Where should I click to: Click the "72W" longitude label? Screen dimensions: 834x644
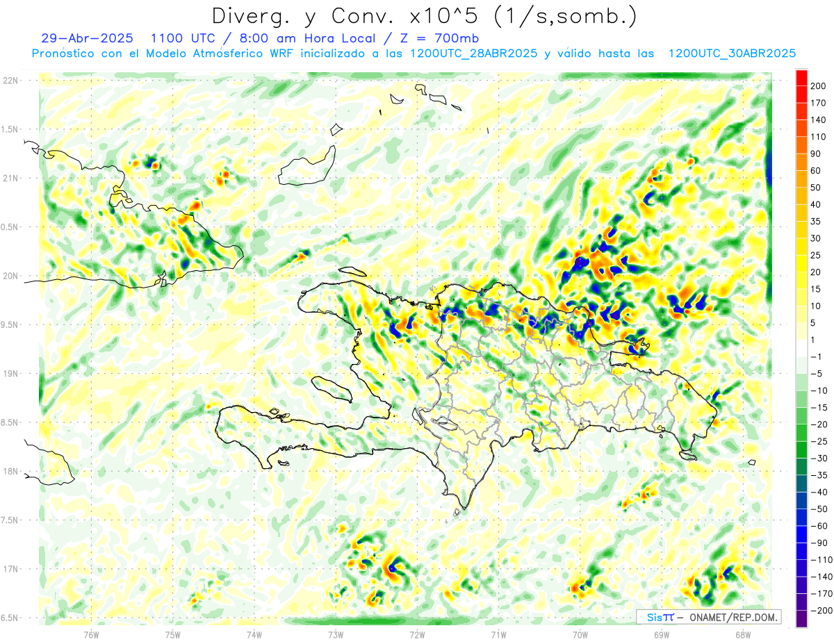tap(417, 634)
